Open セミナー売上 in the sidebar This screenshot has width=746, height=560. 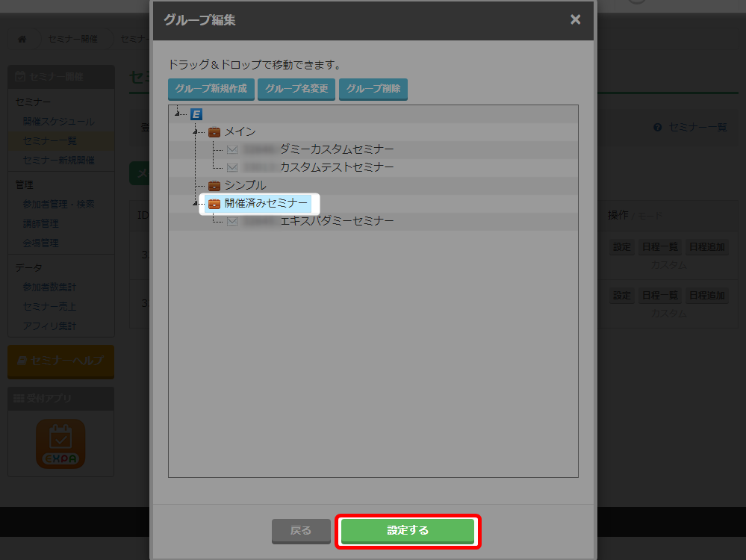click(x=49, y=307)
